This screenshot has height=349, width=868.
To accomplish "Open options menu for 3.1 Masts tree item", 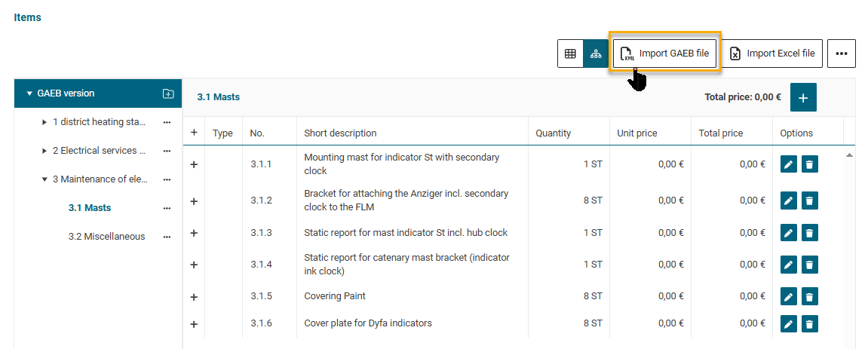I will (x=167, y=208).
